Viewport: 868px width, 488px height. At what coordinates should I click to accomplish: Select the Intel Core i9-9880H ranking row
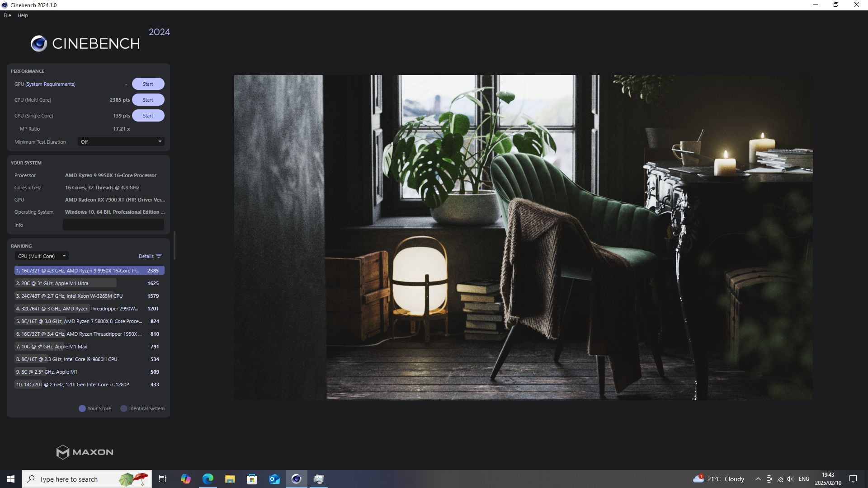coord(89,359)
